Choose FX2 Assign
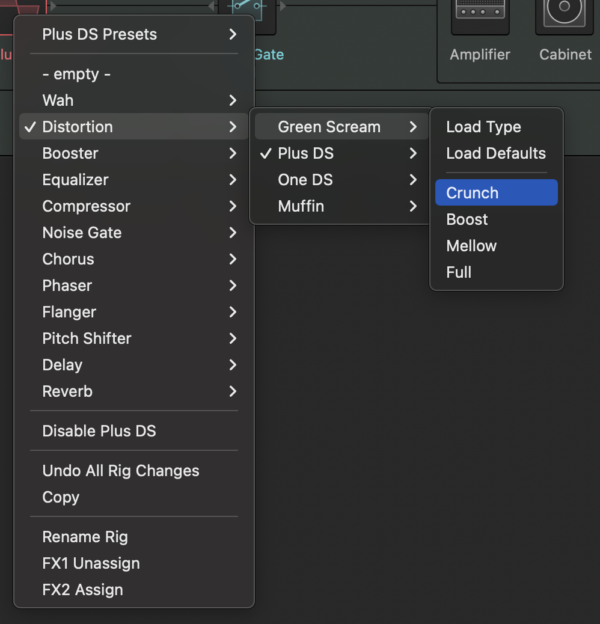 pos(134,590)
